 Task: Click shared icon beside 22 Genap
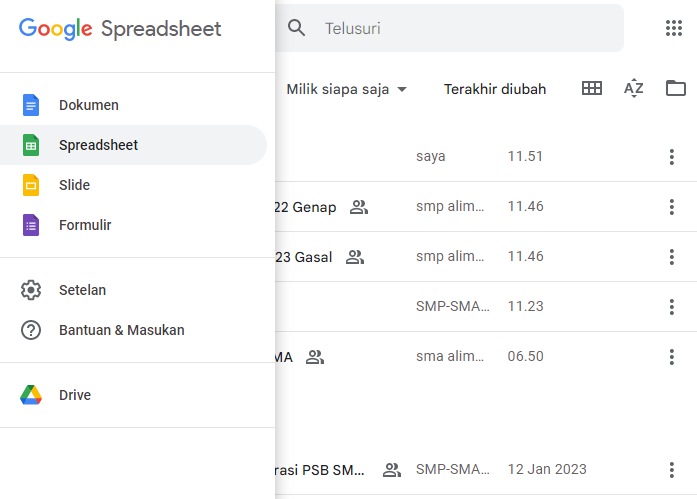(x=359, y=207)
